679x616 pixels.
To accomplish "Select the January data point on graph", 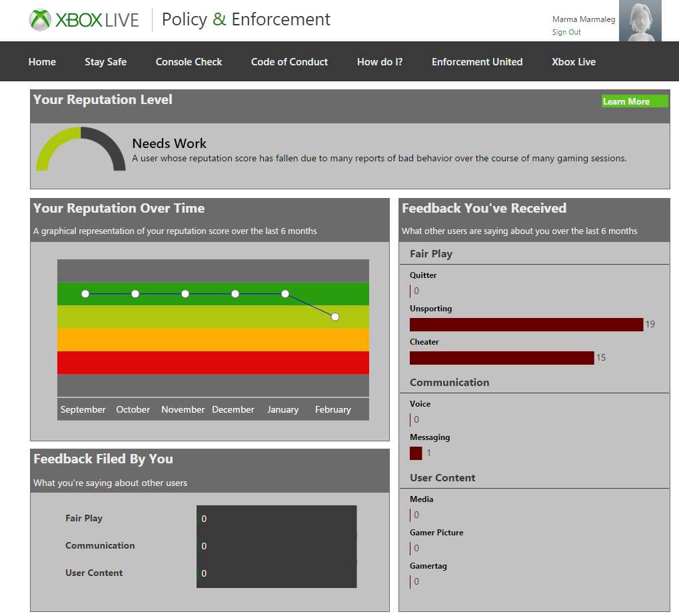I will [285, 294].
